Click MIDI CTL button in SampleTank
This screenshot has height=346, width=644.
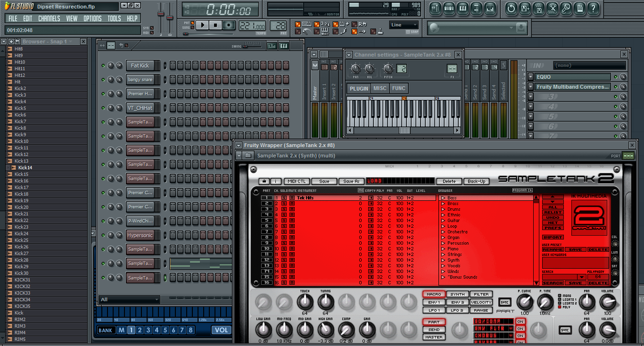coord(297,181)
